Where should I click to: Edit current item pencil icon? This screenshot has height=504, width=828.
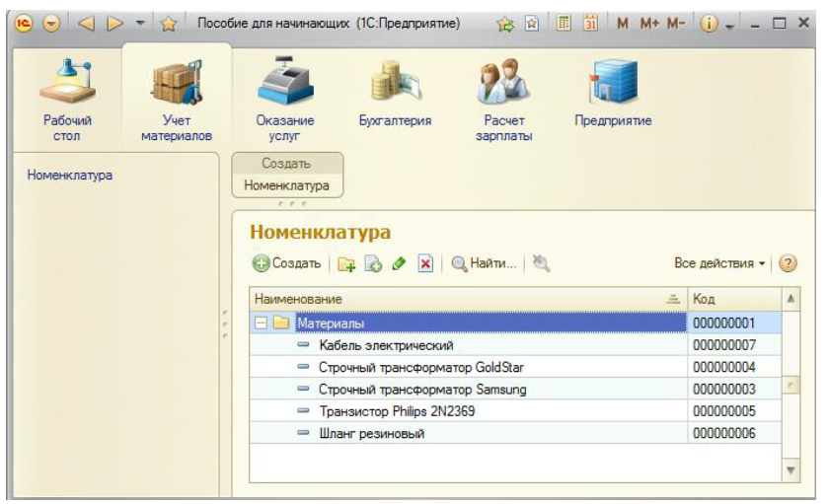pyautogui.click(x=400, y=263)
